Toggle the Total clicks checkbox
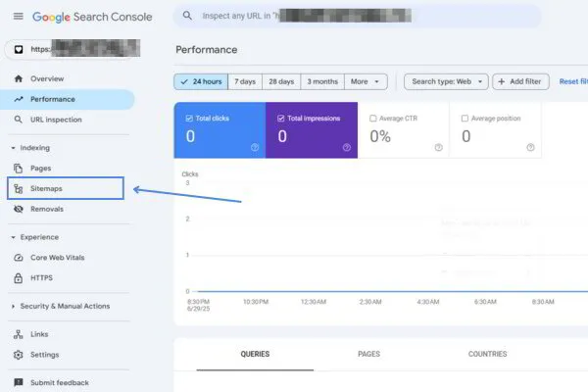The width and height of the screenshot is (588, 392). point(190,119)
